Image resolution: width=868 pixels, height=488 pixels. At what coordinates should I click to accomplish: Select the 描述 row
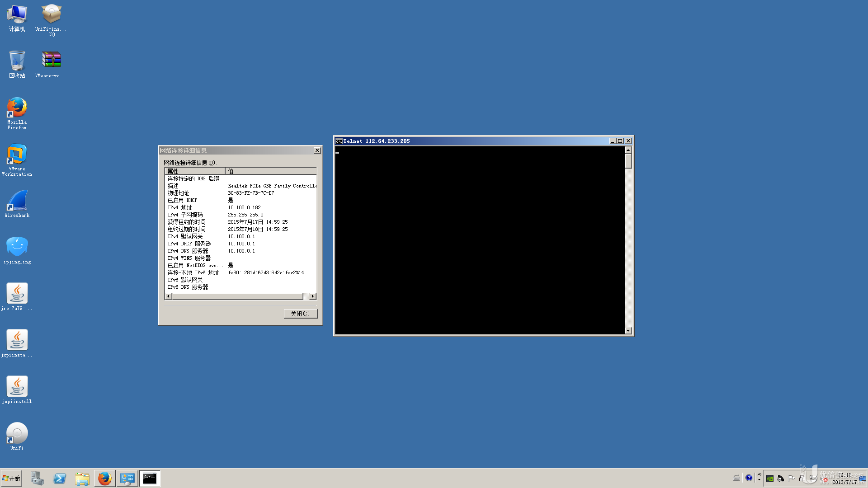[x=241, y=186]
